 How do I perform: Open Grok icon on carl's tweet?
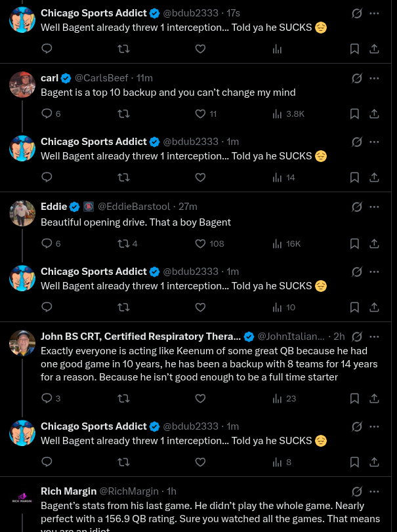pyautogui.click(x=356, y=78)
